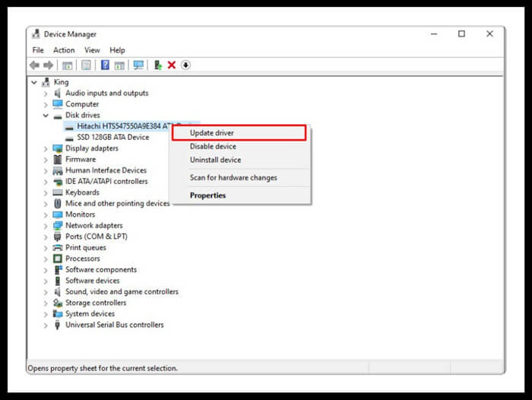
Task: Select the Network adapters label
Action: [x=94, y=225]
